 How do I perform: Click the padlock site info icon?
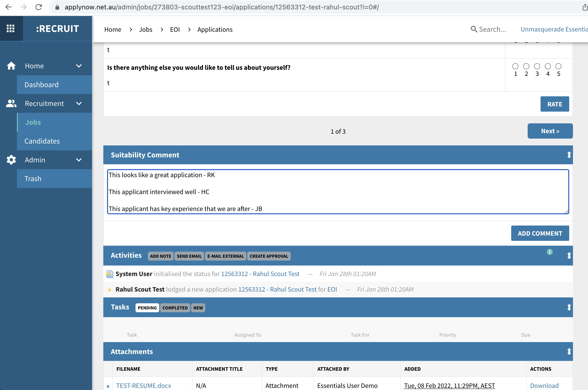point(57,7)
